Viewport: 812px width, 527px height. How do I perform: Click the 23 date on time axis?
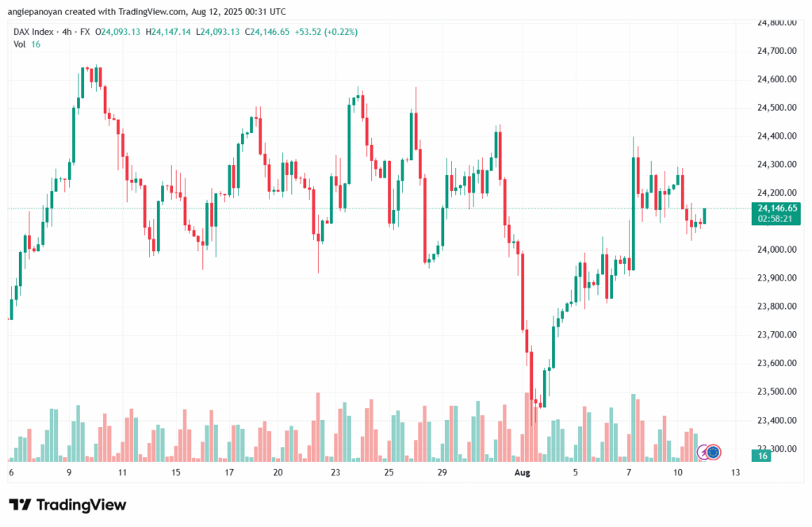click(x=336, y=472)
